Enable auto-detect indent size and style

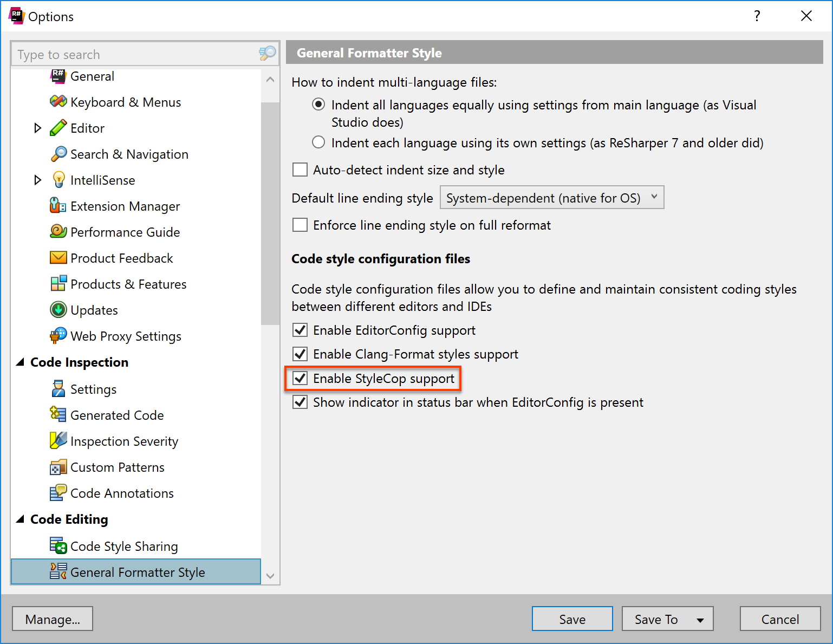tap(300, 170)
